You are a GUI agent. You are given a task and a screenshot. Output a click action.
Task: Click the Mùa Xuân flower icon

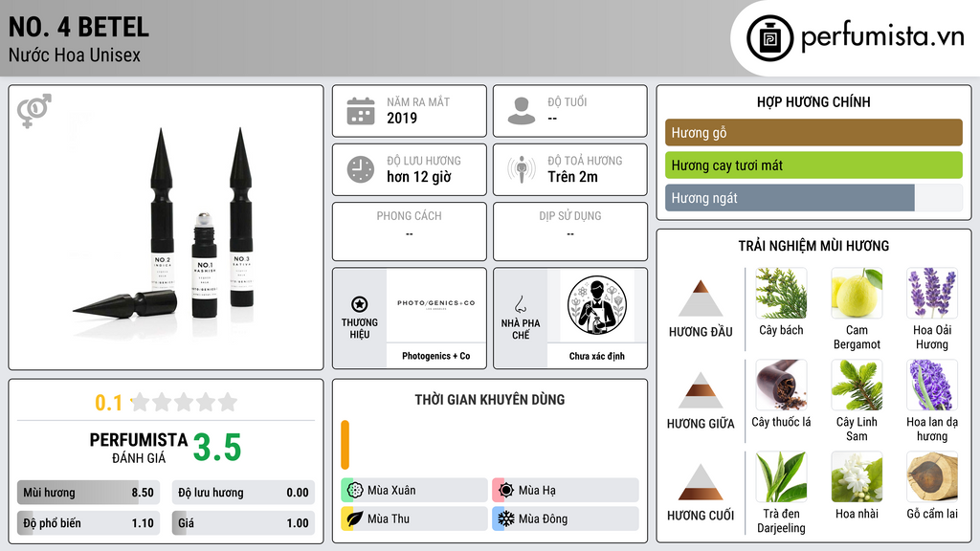click(355, 491)
